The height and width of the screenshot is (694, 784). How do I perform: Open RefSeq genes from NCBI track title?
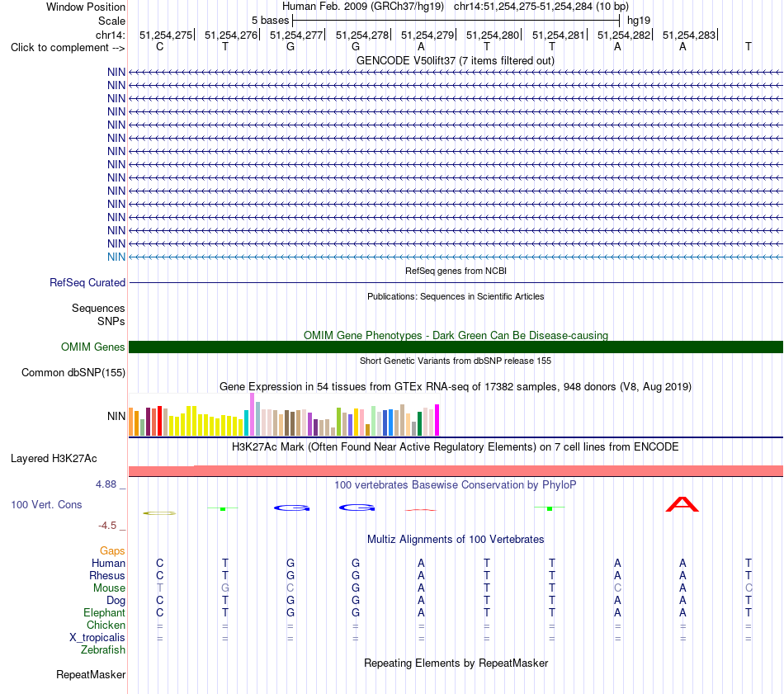coord(456,271)
